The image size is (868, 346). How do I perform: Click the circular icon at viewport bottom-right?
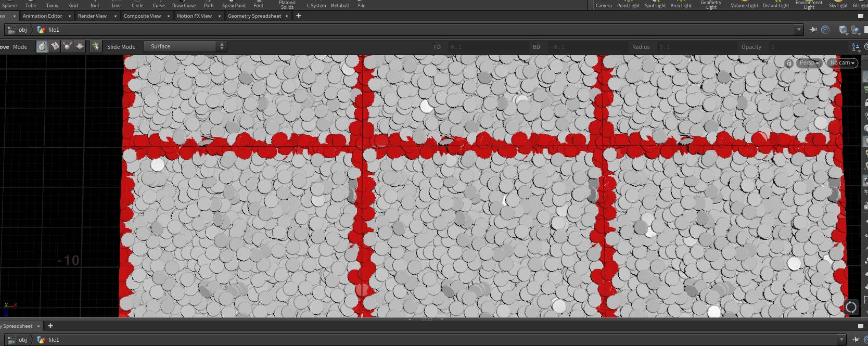[851, 307]
